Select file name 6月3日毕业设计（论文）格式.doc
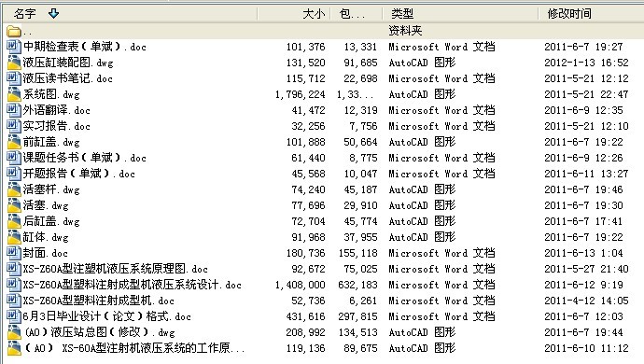 (x=106, y=316)
